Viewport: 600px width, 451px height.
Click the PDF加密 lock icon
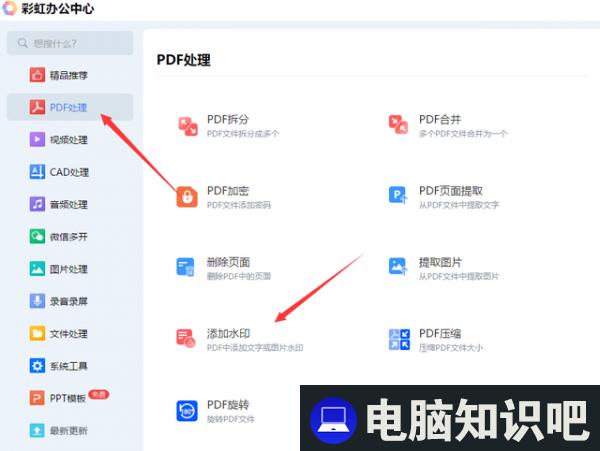(x=187, y=197)
